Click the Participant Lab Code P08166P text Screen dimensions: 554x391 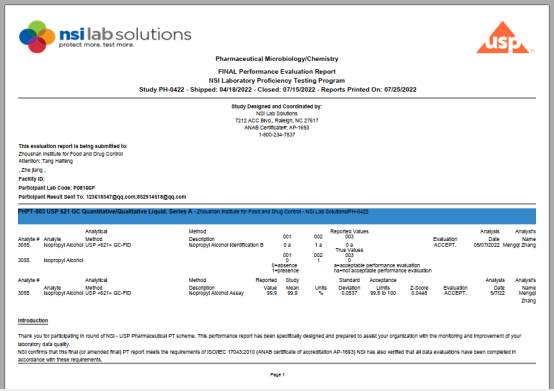(57, 188)
